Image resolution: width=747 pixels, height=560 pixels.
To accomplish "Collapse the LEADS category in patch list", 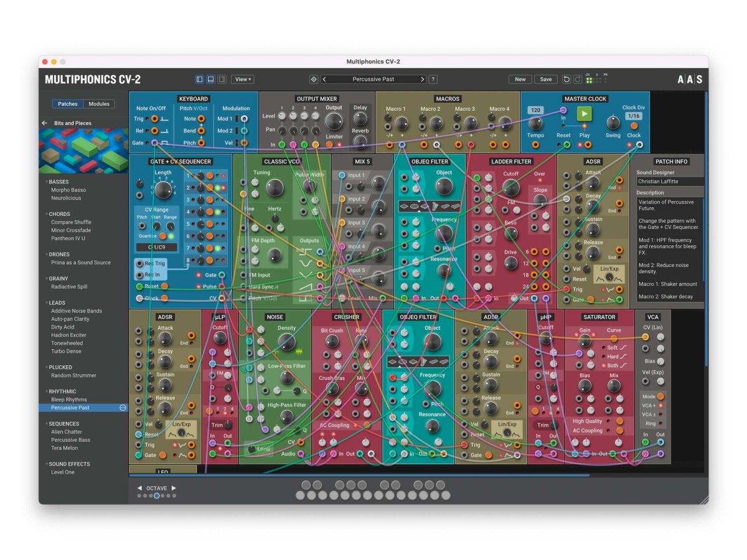I will coord(47,303).
